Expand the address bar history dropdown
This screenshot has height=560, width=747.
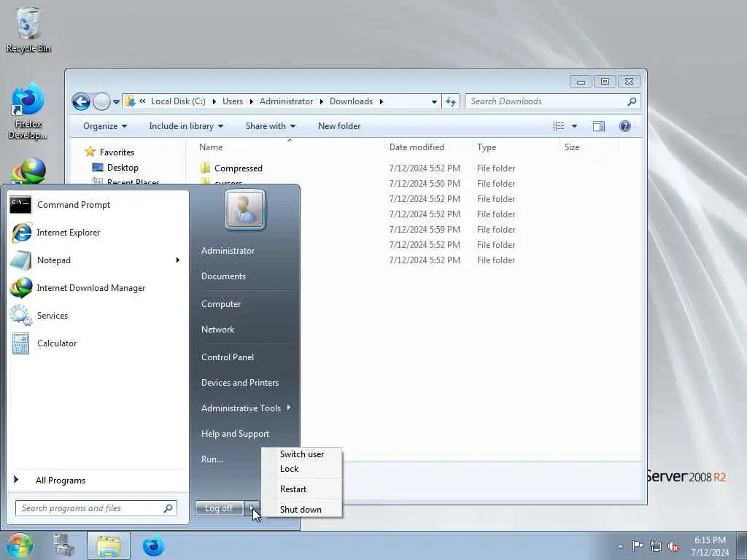(x=434, y=101)
